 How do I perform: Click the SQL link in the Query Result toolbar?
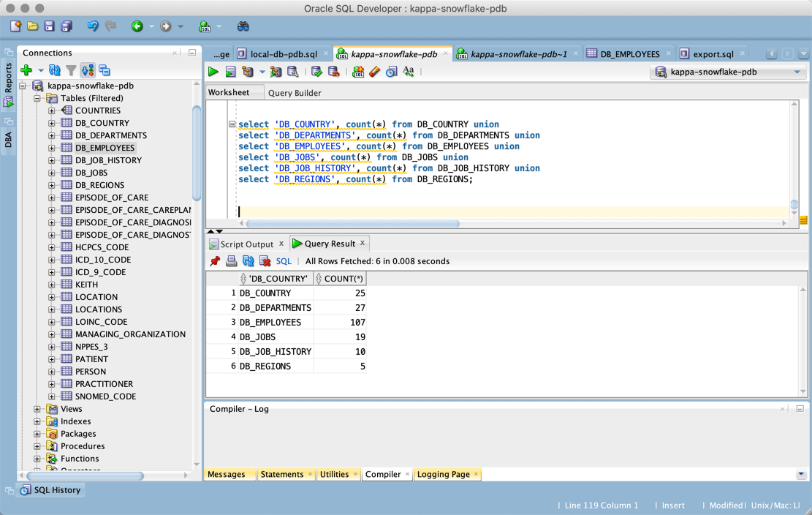point(284,261)
